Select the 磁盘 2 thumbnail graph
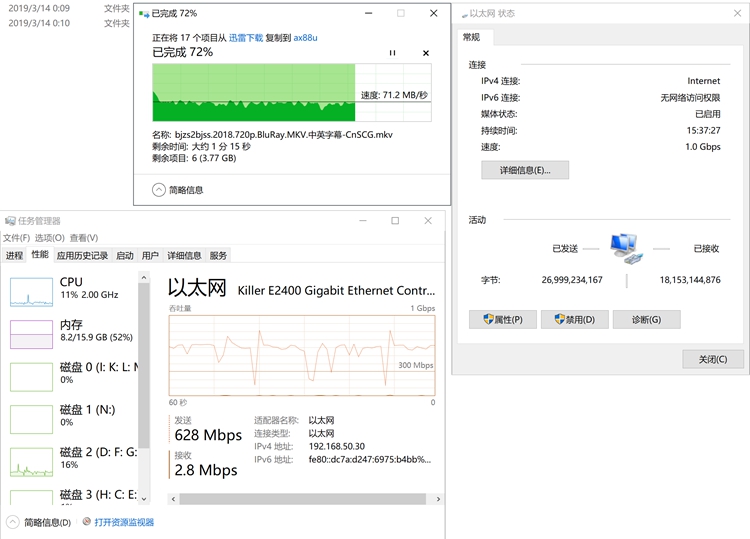 pyautogui.click(x=32, y=462)
